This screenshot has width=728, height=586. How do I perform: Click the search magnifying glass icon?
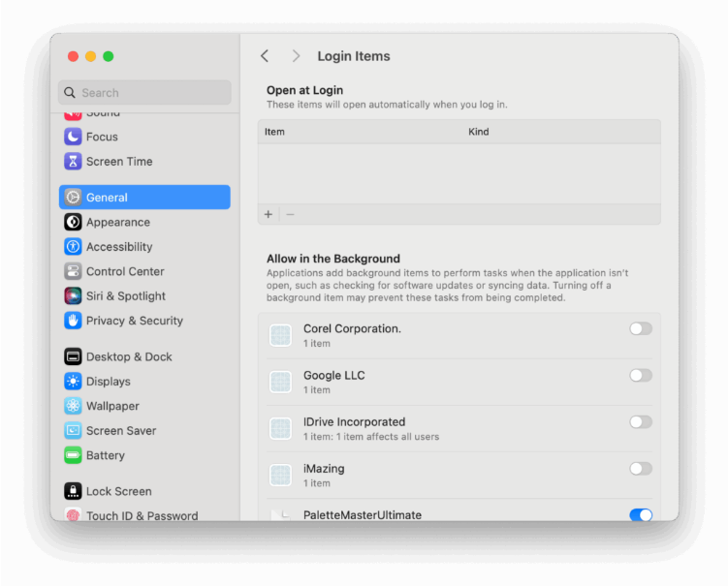click(70, 93)
